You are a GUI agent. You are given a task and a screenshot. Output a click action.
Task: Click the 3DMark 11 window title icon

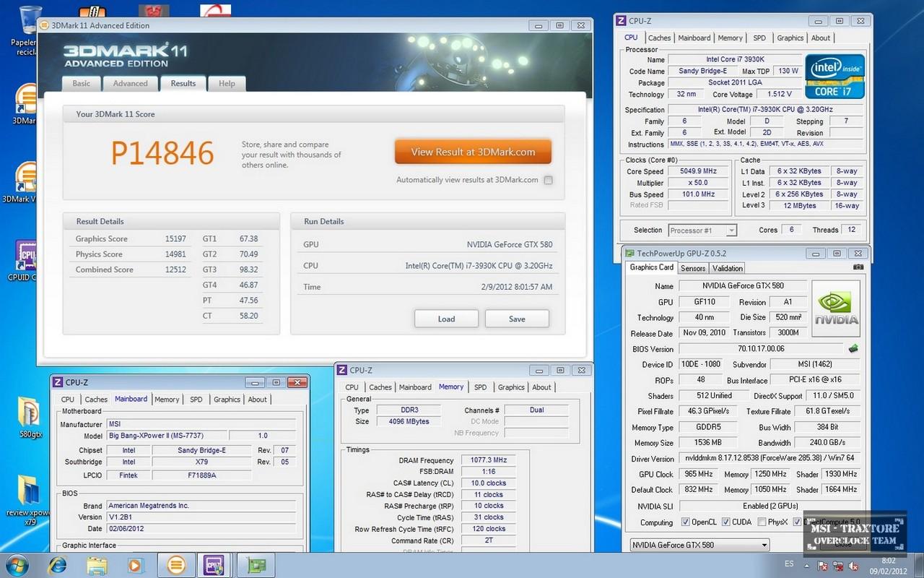click(x=44, y=25)
